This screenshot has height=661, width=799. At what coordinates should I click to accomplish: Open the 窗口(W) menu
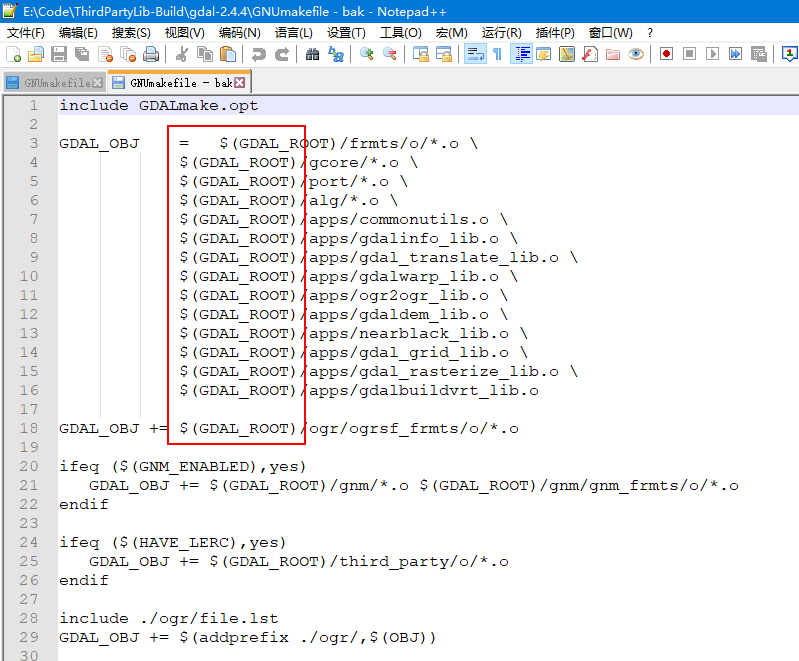[610, 33]
